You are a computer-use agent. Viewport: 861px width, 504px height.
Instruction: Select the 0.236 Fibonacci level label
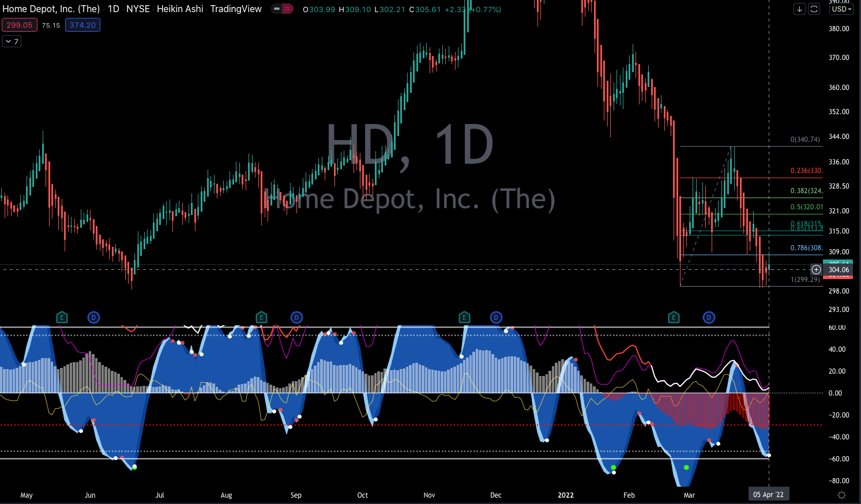click(x=806, y=171)
